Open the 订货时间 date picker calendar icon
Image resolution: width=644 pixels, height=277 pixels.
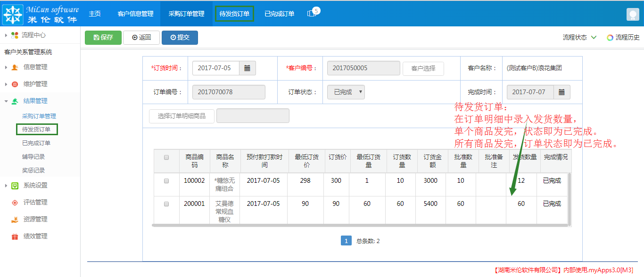click(x=248, y=68)
